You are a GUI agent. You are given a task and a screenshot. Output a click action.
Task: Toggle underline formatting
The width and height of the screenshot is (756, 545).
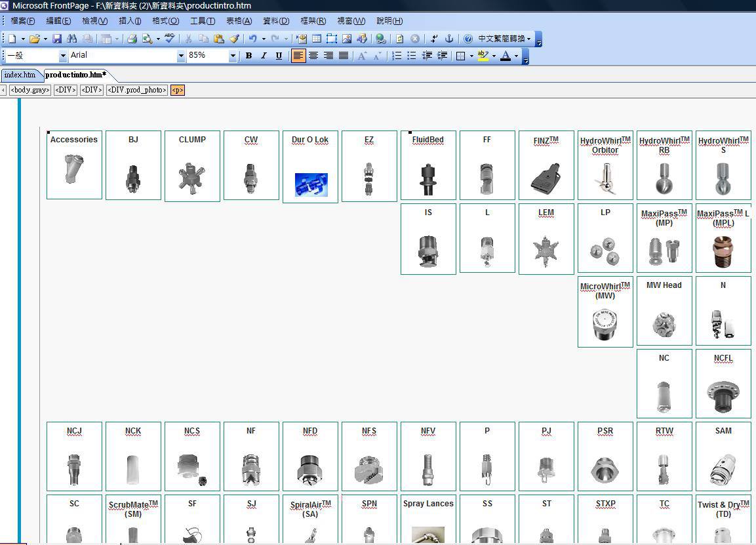click(x=279, y=56)
